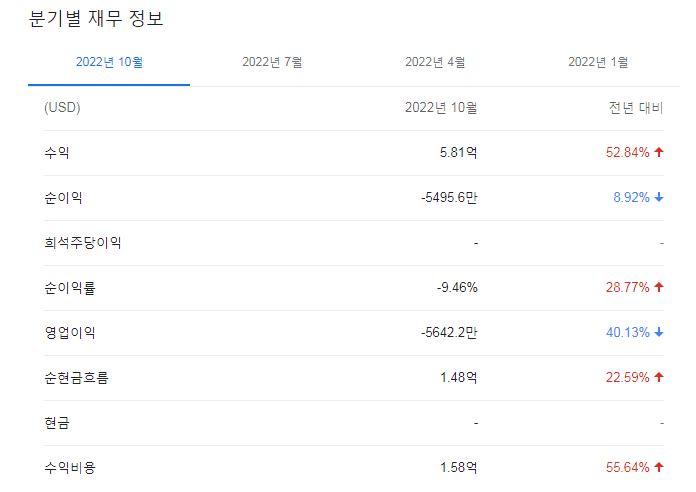Click the 5.81억 revenue value
This screenshot has height=492, width=696.
(459, 153)
